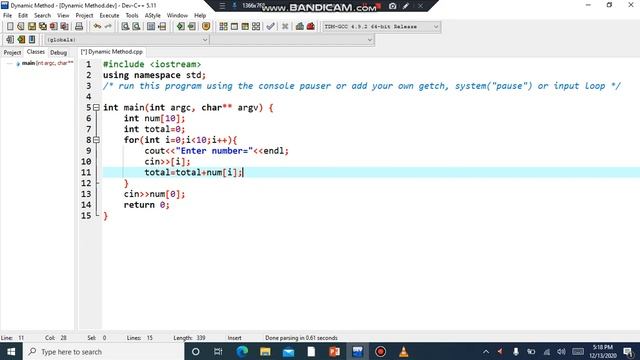Screen dimensions: 640x360
Task: Click the Bandicam pencil draw icon
Action: tap(406, 6)
